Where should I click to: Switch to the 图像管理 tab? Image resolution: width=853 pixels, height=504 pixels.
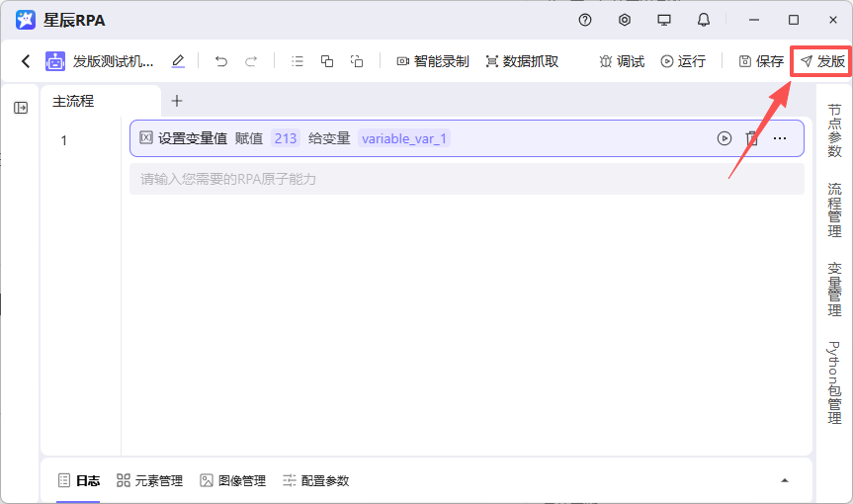click(x=233, y=480)
